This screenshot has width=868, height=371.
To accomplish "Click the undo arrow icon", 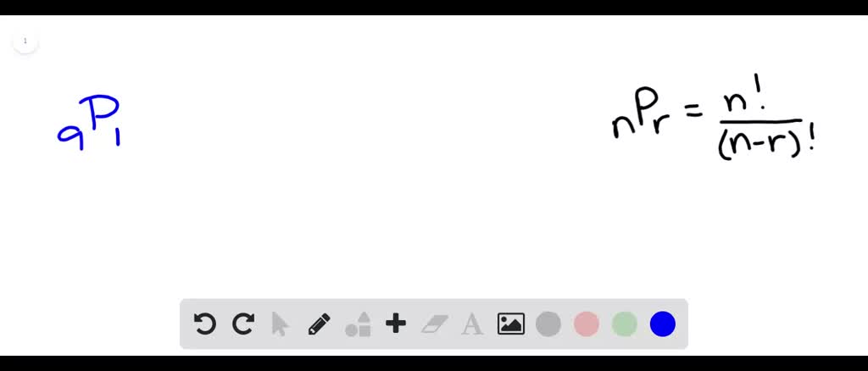I will point(205,324).
